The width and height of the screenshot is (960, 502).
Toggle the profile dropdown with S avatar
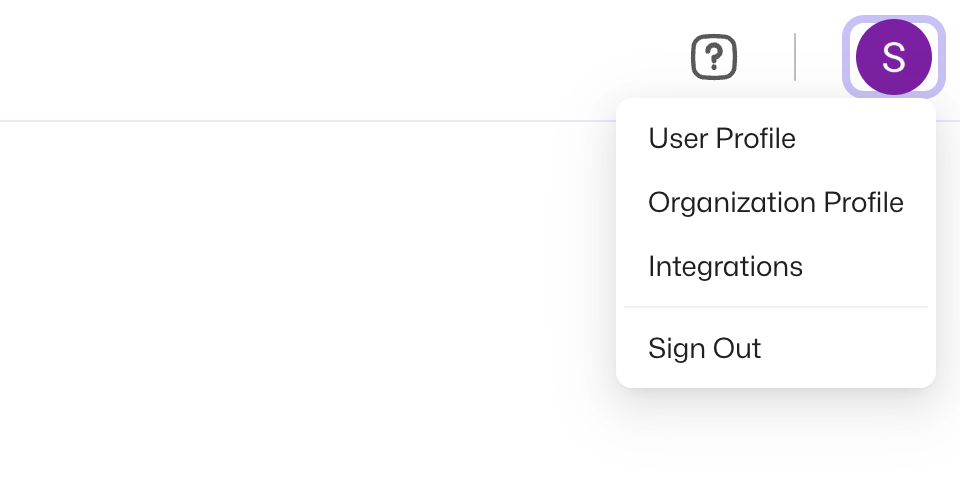(x=893, y=57)
